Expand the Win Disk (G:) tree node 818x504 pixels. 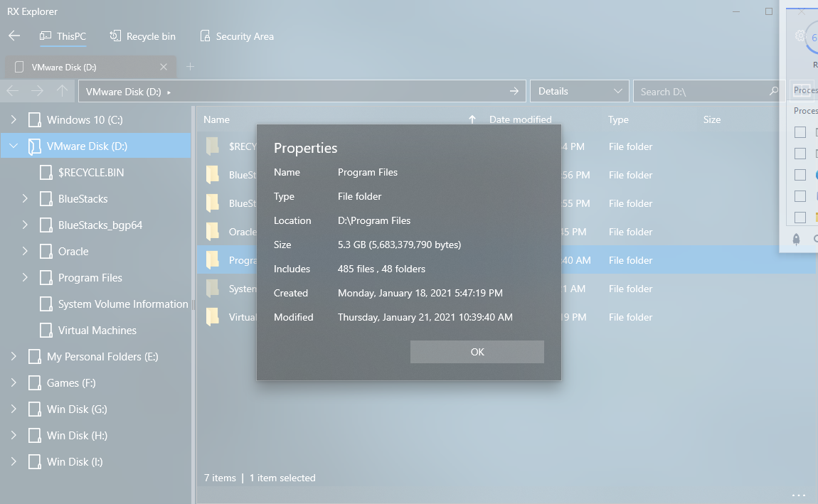tap(14, 409)
